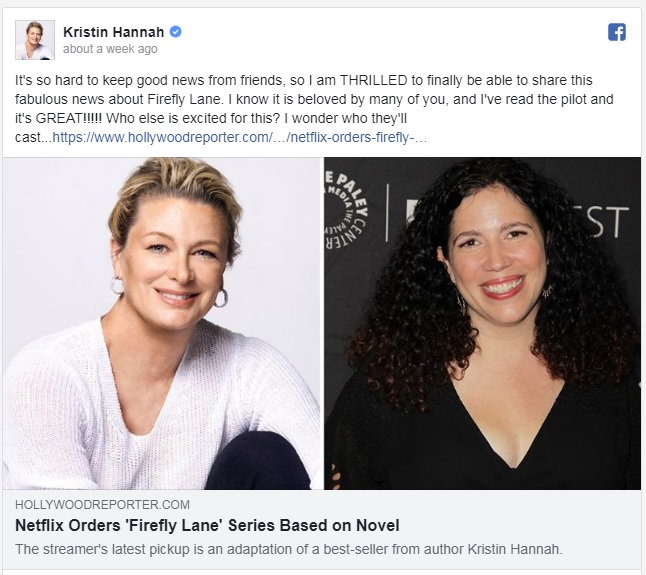
Task: Open Kristin Hannah's profile picture
Action: [x=35, y=40]
